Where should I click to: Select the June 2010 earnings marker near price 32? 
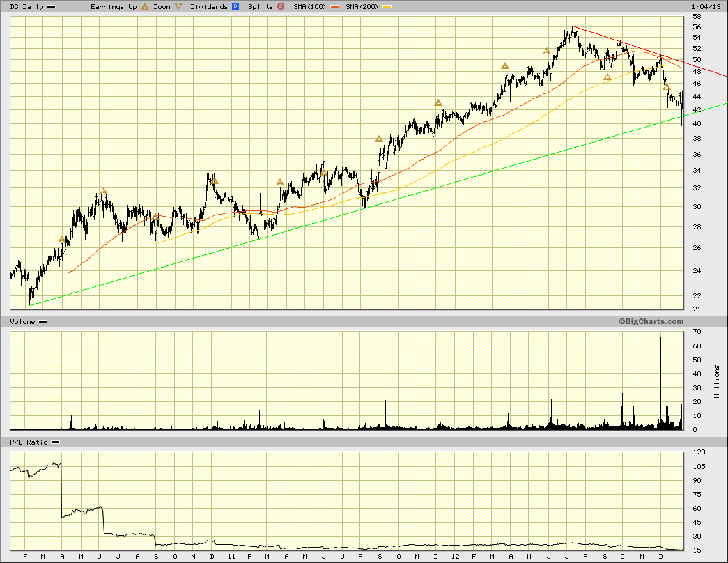pyautogui.click(x=104, y=192)
